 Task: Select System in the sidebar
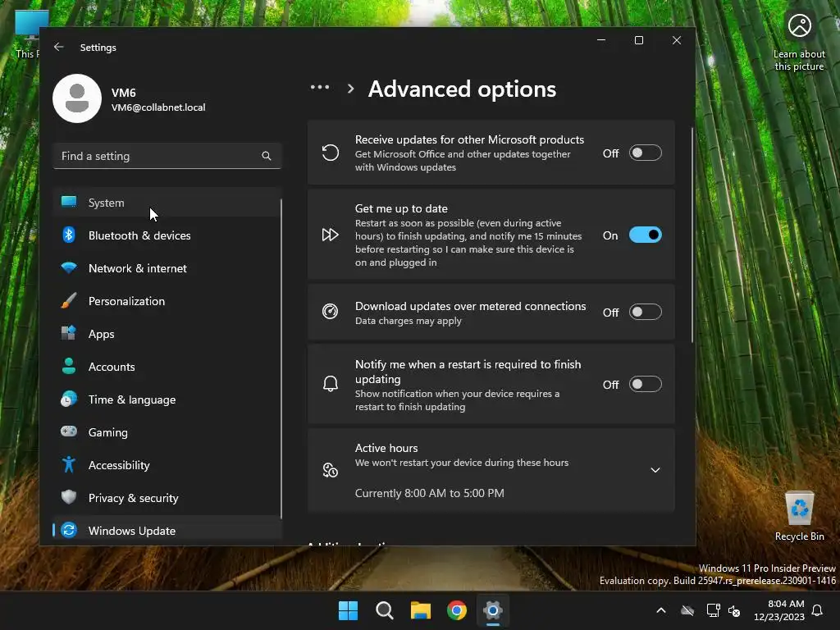coord(167,203)
